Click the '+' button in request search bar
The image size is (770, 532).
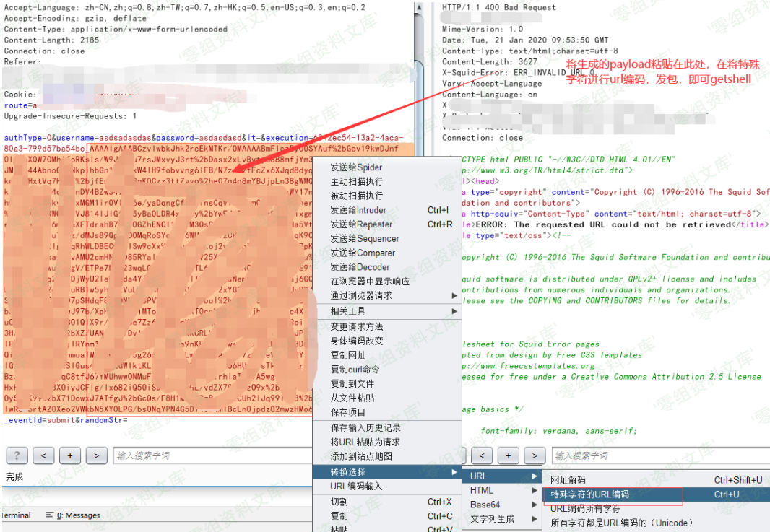click(x=70, y=455)
